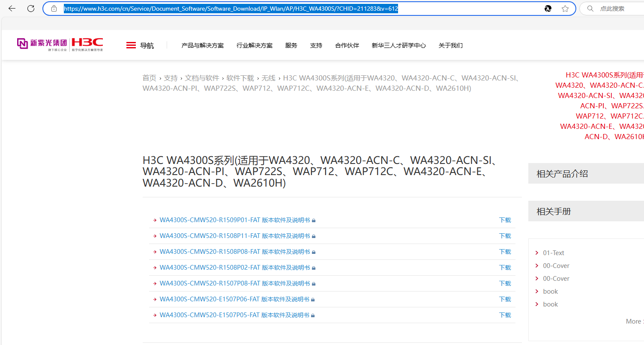Open the first book manual link
Screen dimensions: 644x345
[551, 291]
